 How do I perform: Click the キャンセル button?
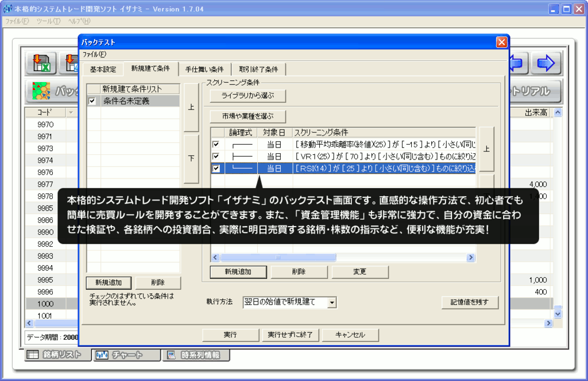point(350,335)
